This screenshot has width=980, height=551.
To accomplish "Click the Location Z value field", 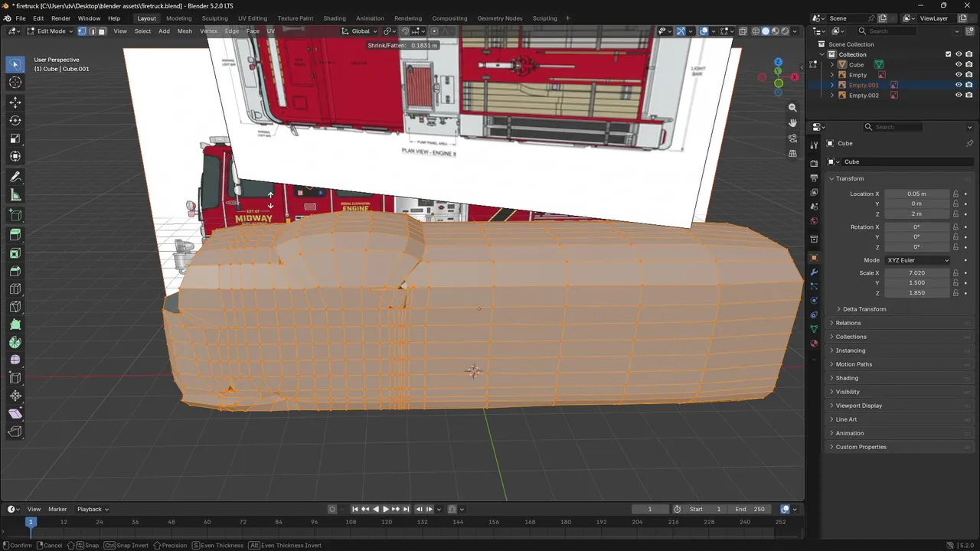I will click(917, 214).
